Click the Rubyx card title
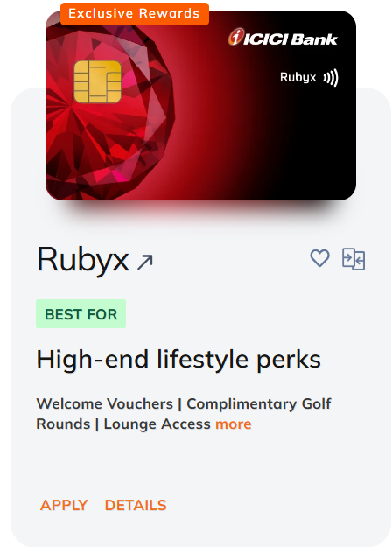The width and height of the screenshot is (392, 547). tap(83, 259)
